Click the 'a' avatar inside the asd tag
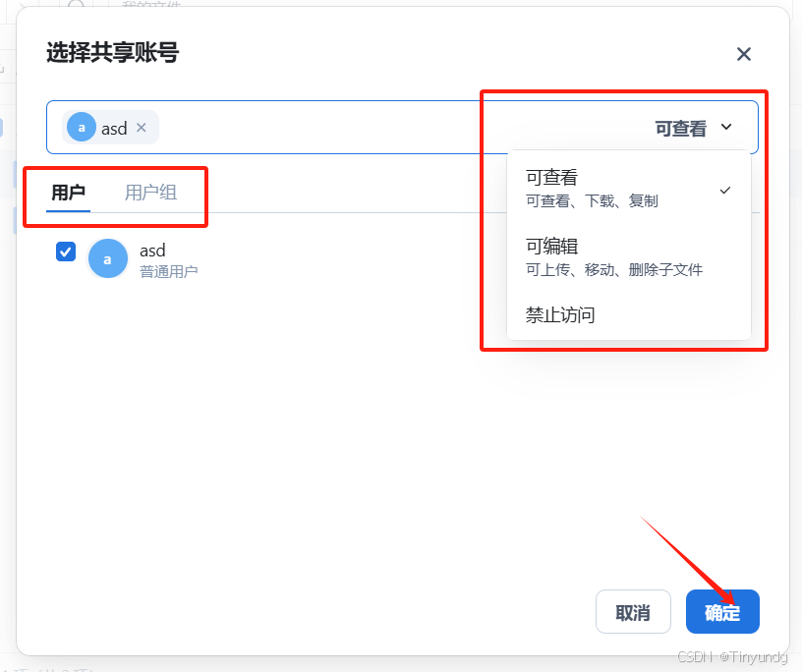Image resolution: width=802 pixels, height=672 pixels. click(81, 127)
